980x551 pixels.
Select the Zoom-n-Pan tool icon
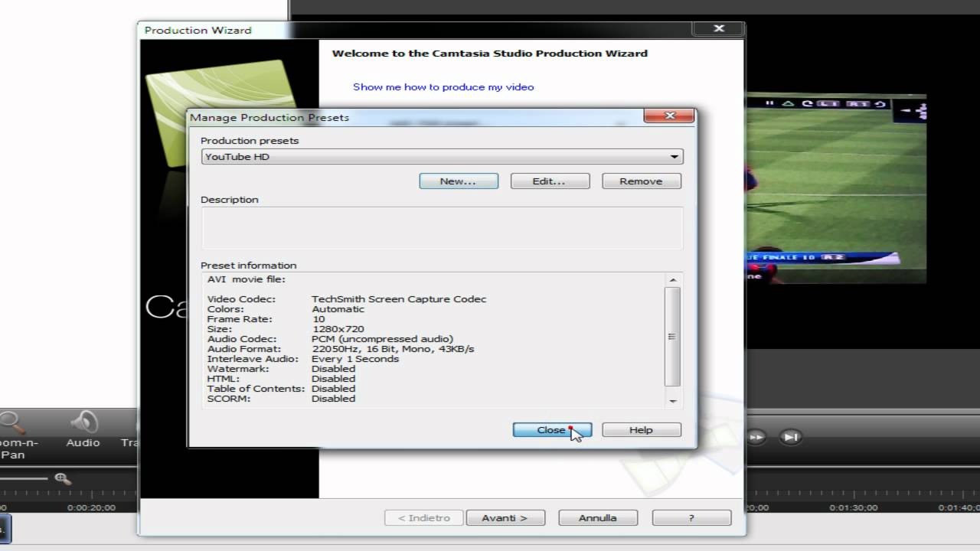click(x=13, y=422)
